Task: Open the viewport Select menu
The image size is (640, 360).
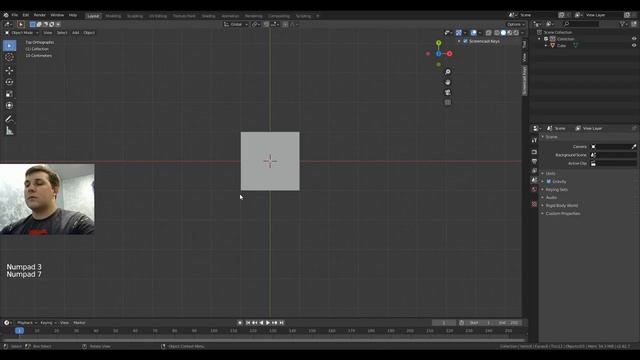Action: pyautogui.click(x=62, y=33)
